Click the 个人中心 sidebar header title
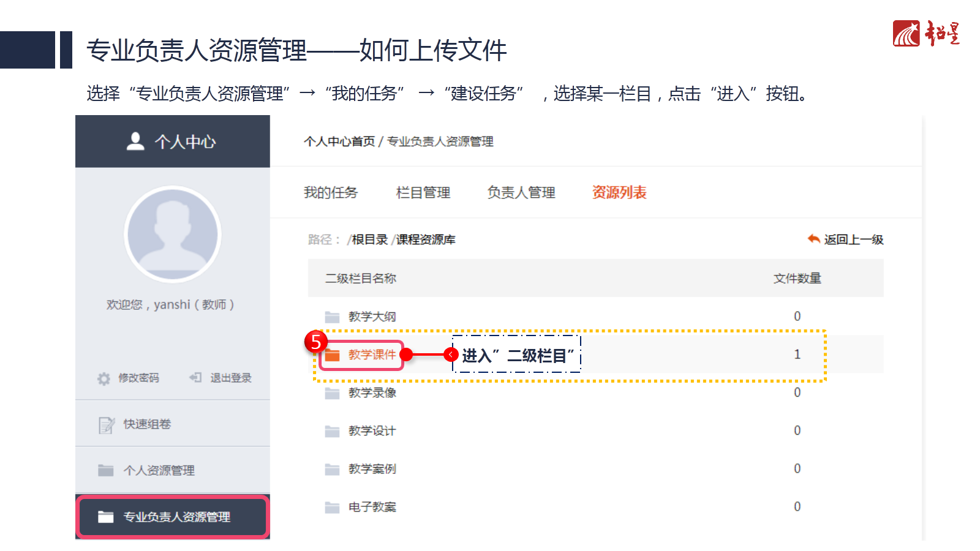 coord(185,142)
